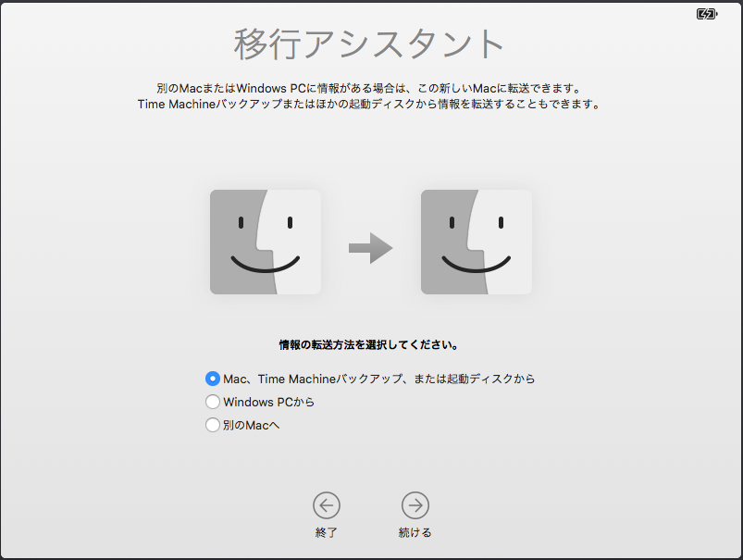Select the Windows PCから radio button
The image size is (743, 560).
point(212,402)
